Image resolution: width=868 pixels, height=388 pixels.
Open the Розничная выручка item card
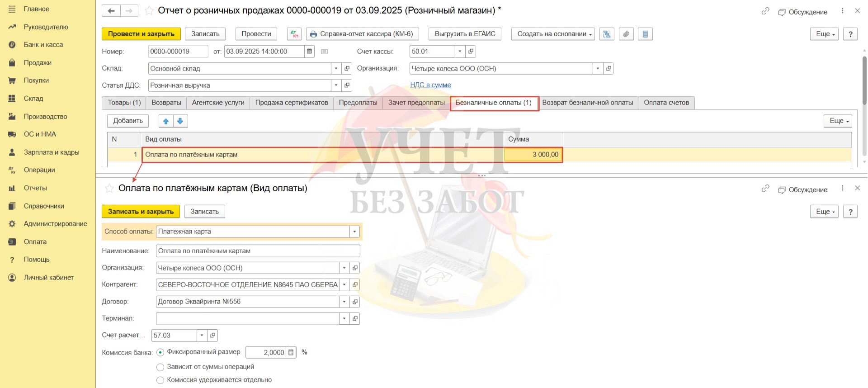point(347,85)
